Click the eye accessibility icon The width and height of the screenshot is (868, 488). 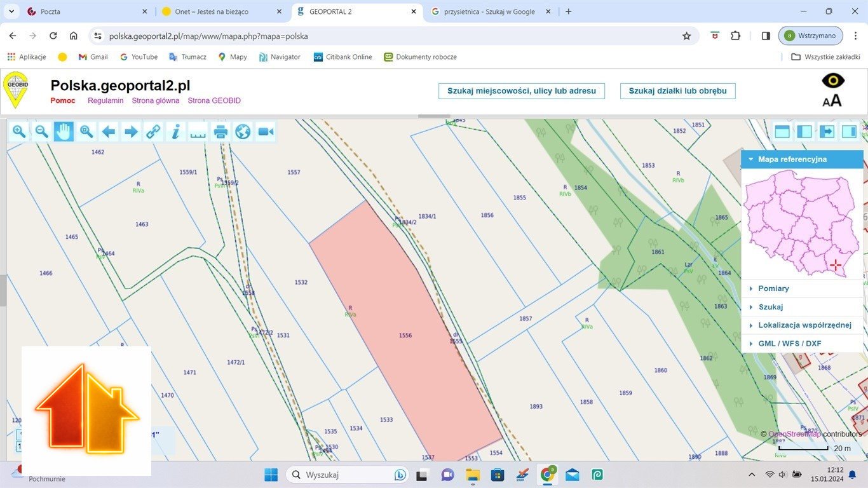point(833,81)
